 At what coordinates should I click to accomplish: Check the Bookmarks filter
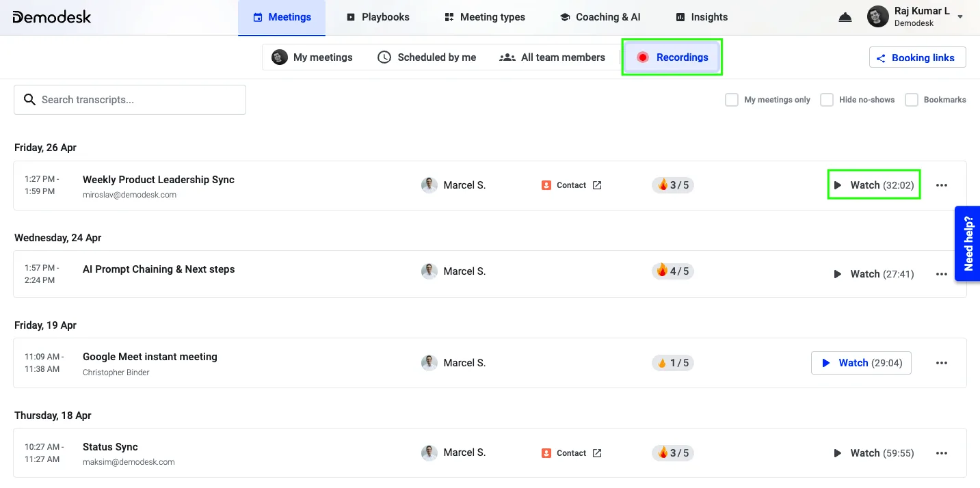point(912,100)
